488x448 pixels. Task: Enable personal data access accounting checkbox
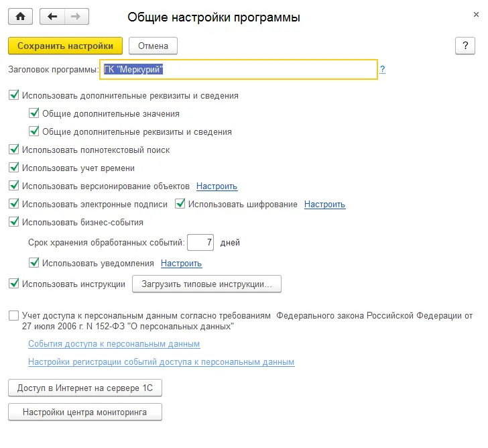coord(13,315)
